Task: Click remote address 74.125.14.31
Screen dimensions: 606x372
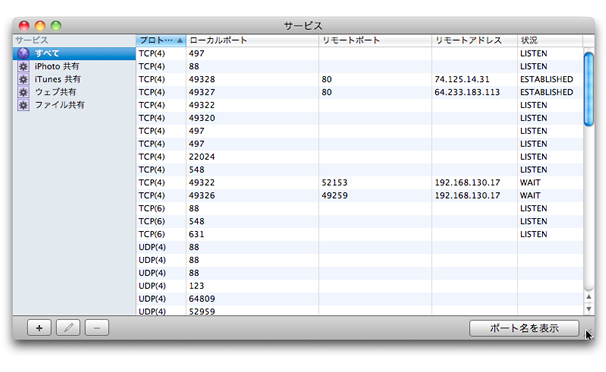Action: [462, 79]
